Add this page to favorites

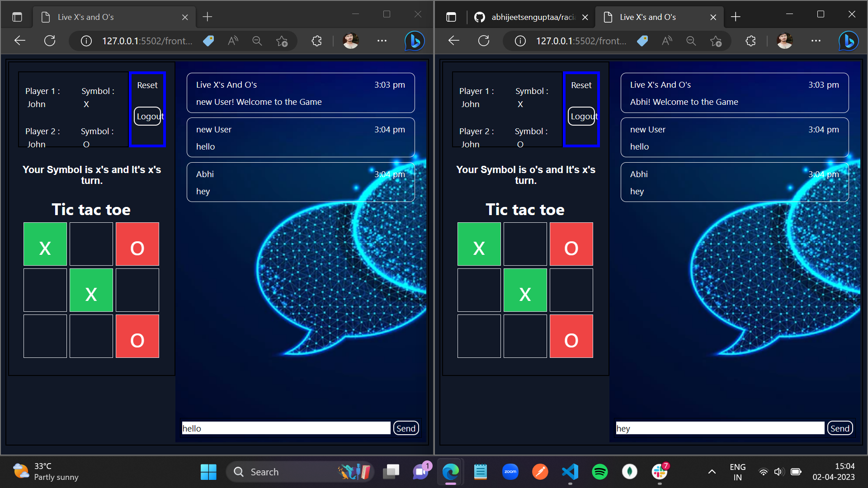click(282, 41)
